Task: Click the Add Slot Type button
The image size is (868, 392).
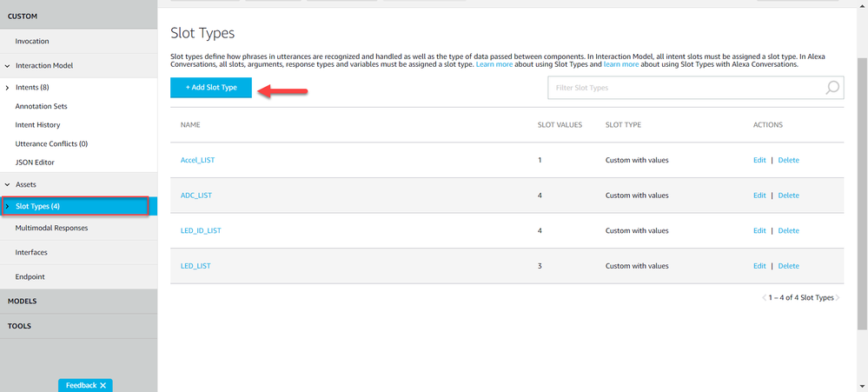Action: tap(211, 88)
